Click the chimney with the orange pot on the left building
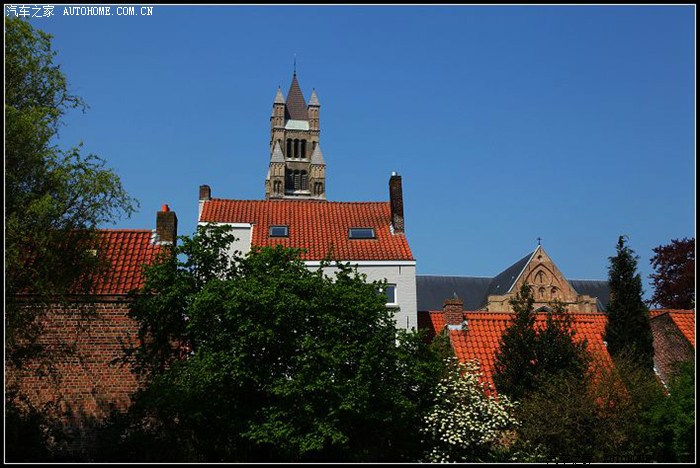 click(166, 225)
